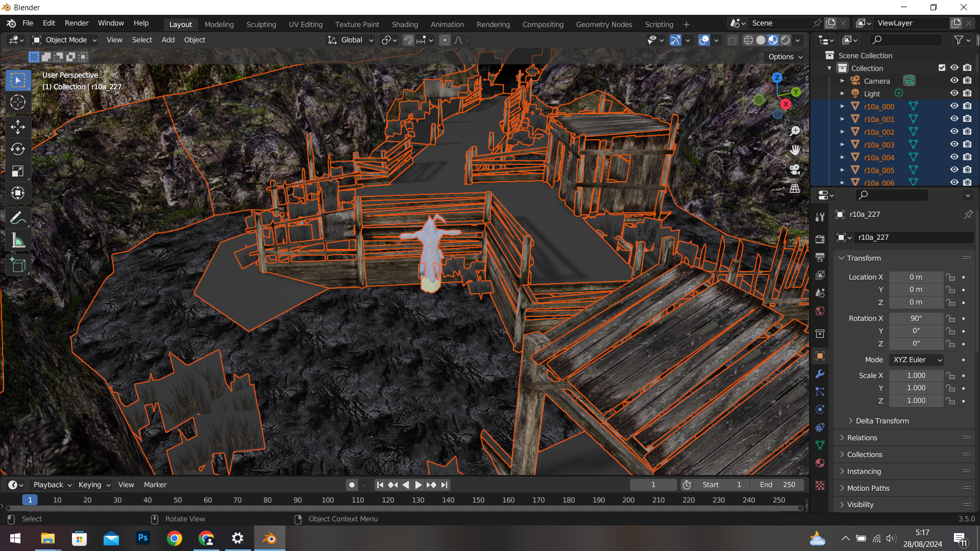Jump to the timeline start frame
This screenshot has width=980, height=551.
(x=380, y=485)
